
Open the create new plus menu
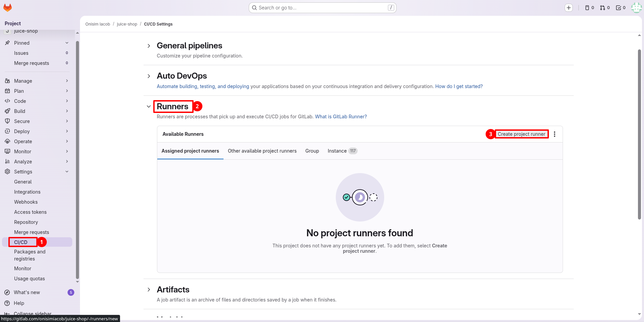tap(568, 8)
